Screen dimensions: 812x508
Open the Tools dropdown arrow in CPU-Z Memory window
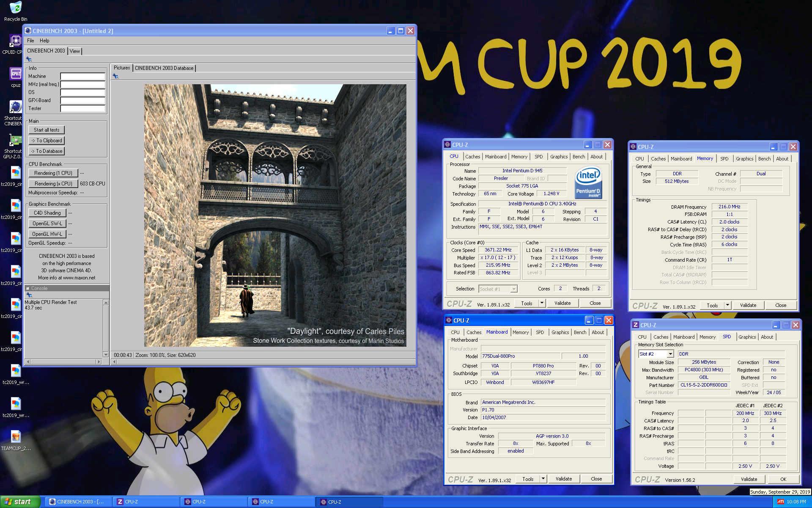tap(727, 305)
